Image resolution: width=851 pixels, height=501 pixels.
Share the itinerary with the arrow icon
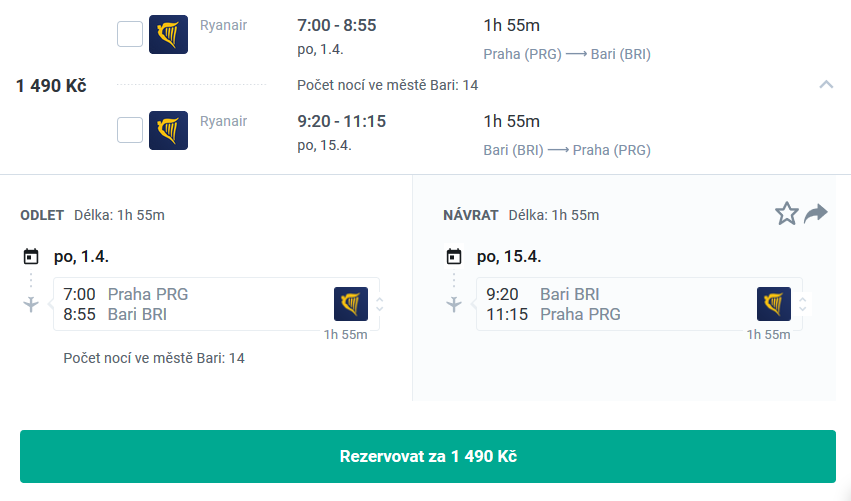pyautogui.click(x=815, y=213)
